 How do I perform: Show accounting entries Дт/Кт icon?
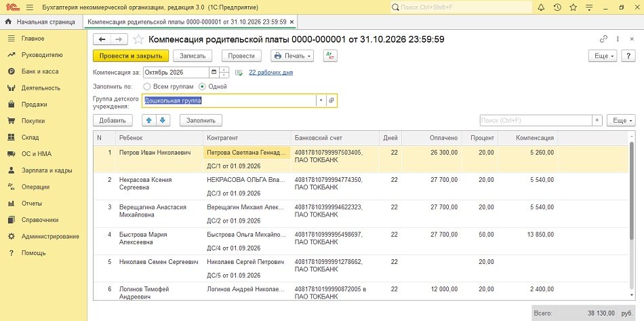tap(330, 56)
